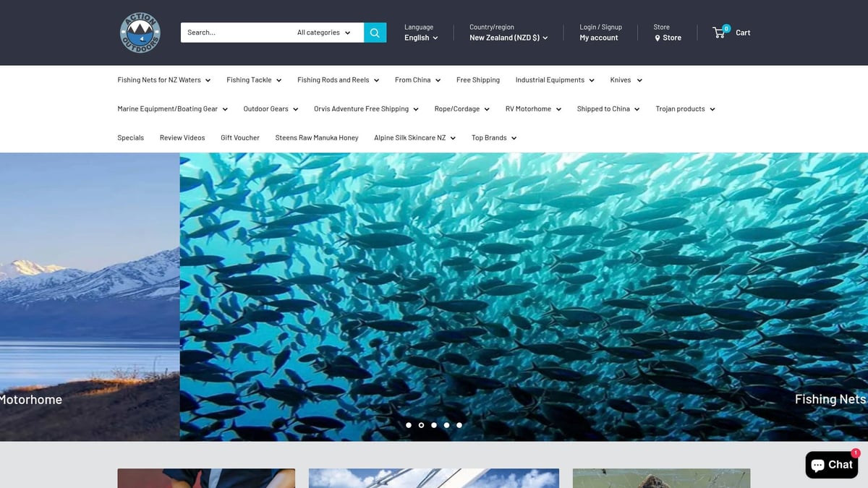Jump to the fifth carousel slide dot
Viewport: 868px width, 488px height.
click(459, 425)
